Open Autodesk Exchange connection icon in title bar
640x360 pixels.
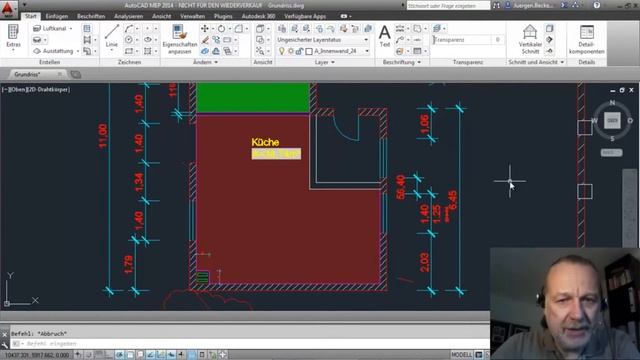click(564, 5)
